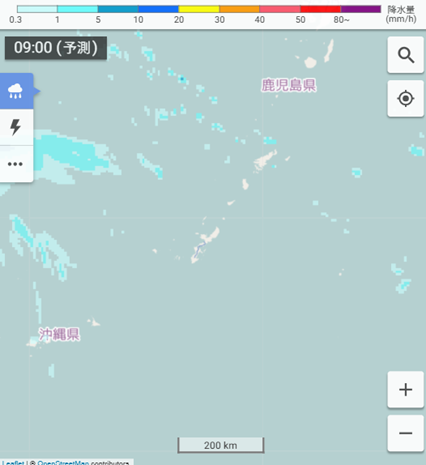Open the Leaflet attribution link
Image resolution: width=426 pixels, height=465 pixels.
[13, 463]
